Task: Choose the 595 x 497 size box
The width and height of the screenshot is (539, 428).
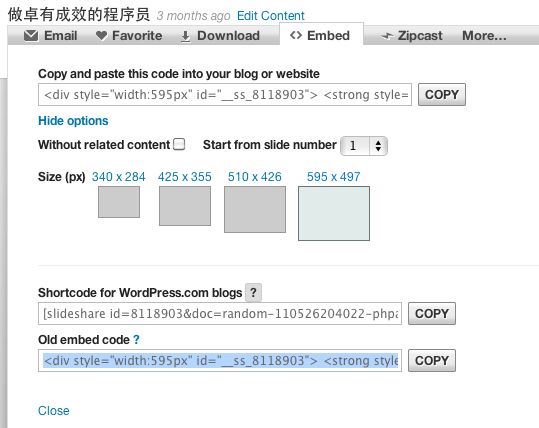Action: click(334, 213)
